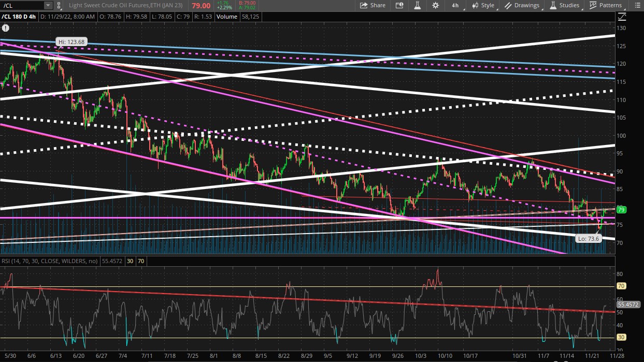Open chart settings gear icon
The image size is (644, 362).
coord(435,5)
